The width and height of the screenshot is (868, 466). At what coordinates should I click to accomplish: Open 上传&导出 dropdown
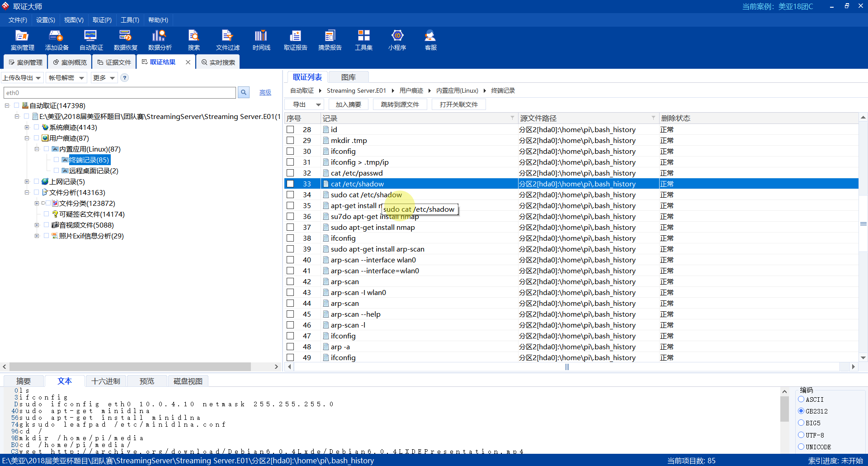[22, 78]
